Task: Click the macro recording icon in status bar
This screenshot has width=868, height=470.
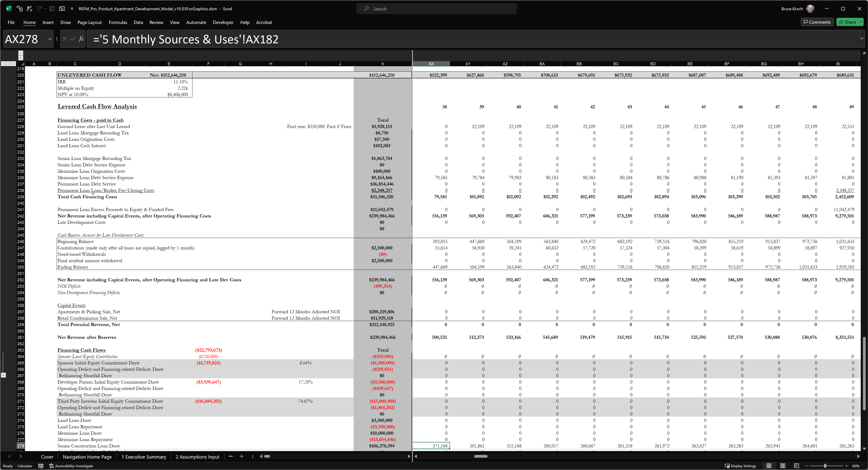Action: click(41, 466)
